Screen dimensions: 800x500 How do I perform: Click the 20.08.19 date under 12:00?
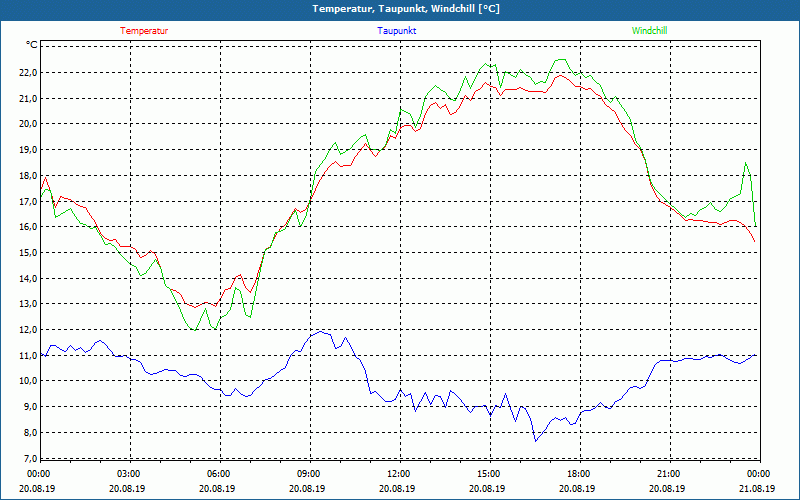398,488
